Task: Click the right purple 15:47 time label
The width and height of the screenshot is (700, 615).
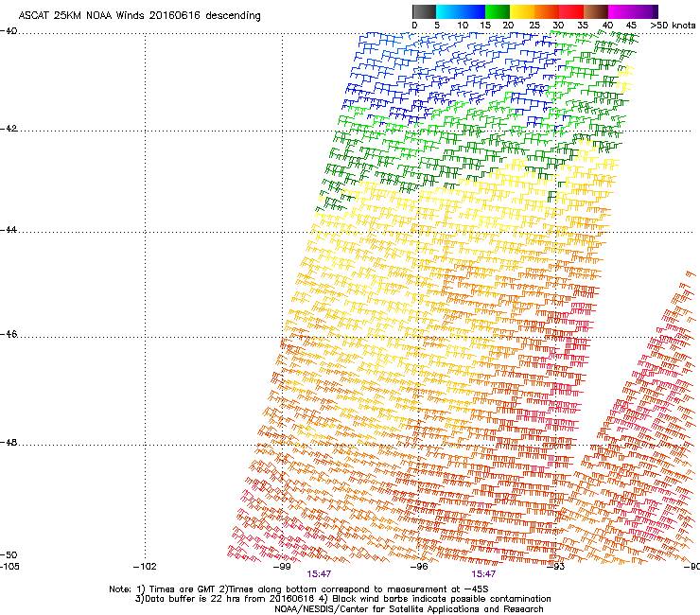Action: click(483, 574)
